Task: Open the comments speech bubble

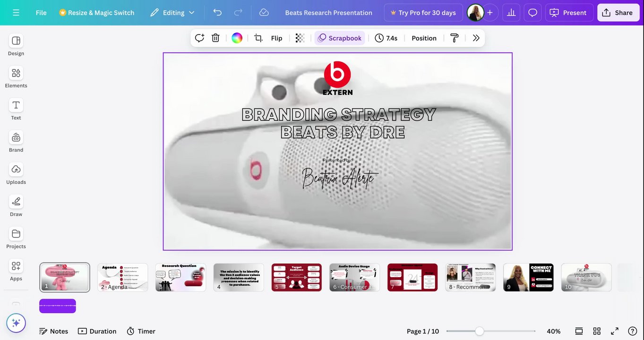Action: (532, 13)
